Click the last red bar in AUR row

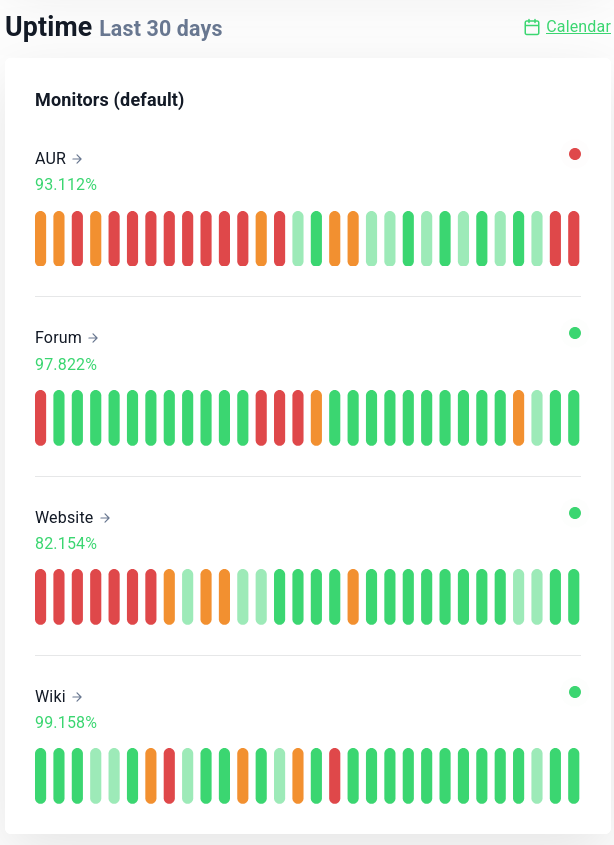(x=574, y=238)
